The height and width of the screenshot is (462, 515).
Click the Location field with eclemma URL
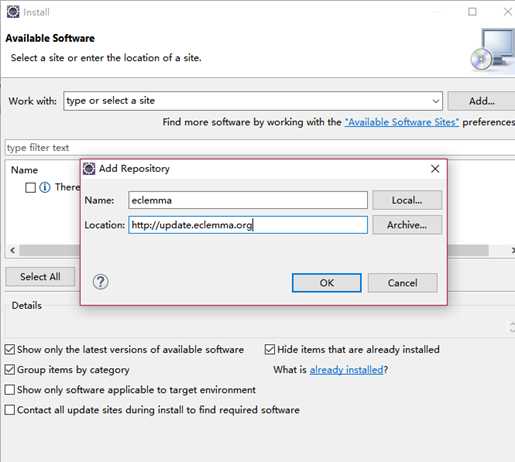point(248,225)
